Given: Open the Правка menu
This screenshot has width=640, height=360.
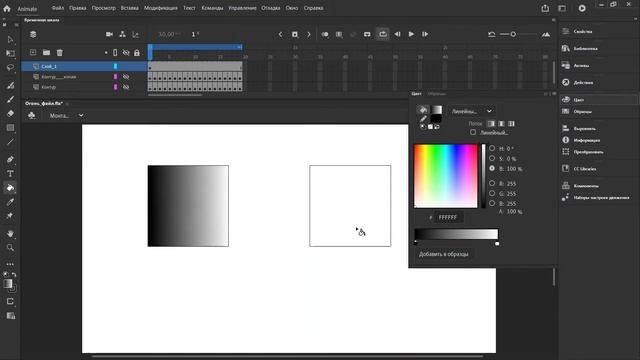Looking at the screenshot, I should pyautogui.click(x=78, y=8).
